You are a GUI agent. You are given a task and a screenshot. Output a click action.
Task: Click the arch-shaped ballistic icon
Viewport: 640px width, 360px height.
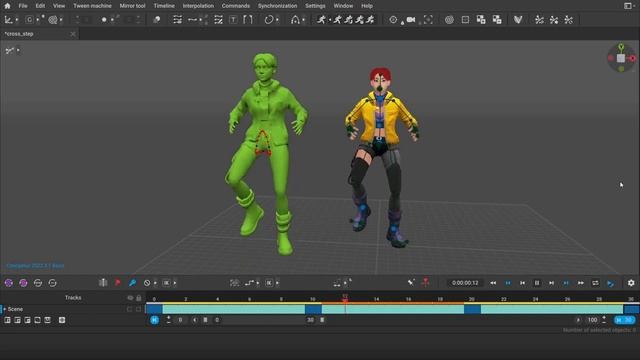coord(295,20)
